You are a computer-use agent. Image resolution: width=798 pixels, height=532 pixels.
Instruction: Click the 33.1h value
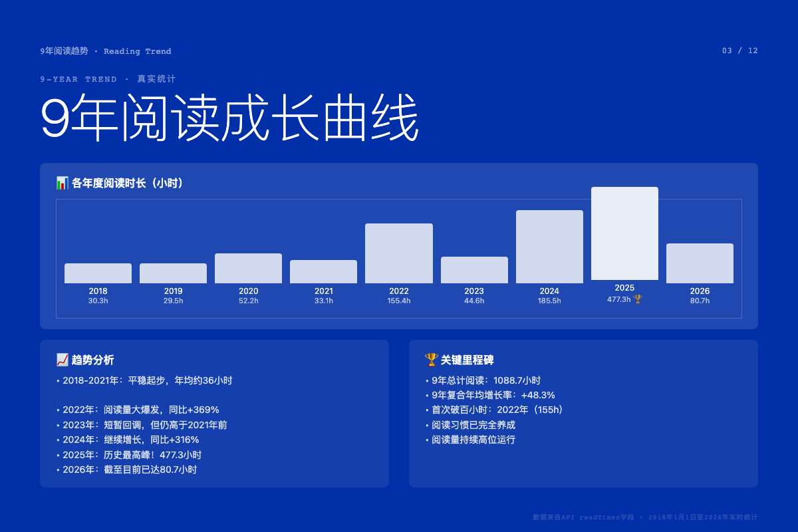(323, 301)
